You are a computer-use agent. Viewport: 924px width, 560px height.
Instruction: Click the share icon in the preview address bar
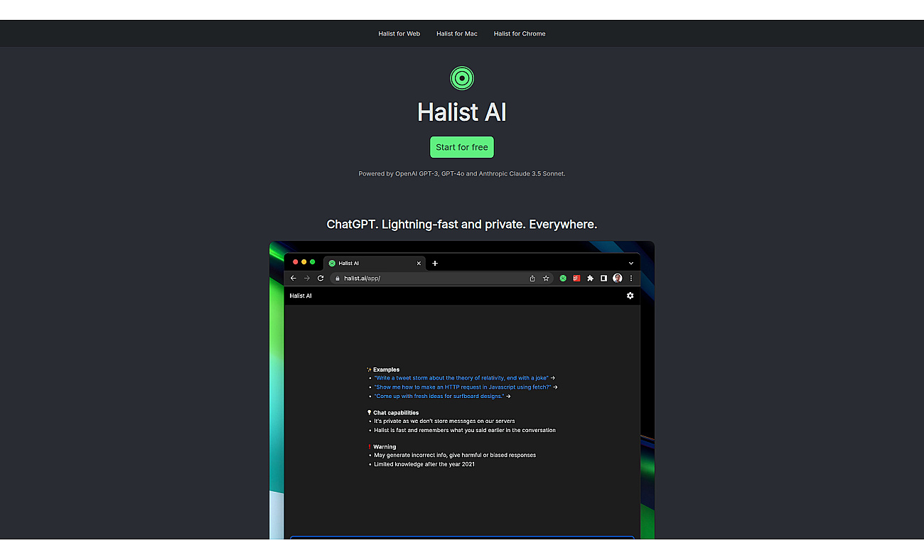click(532, 278)
